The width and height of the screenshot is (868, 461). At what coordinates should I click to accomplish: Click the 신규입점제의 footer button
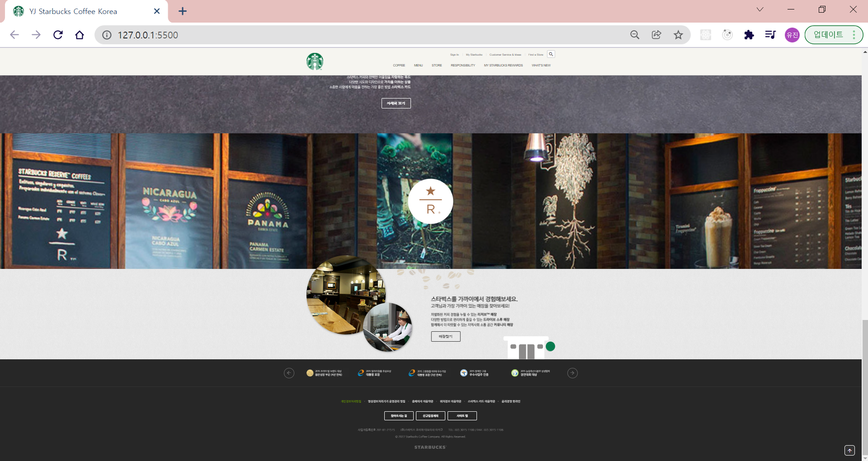(430, 416)
